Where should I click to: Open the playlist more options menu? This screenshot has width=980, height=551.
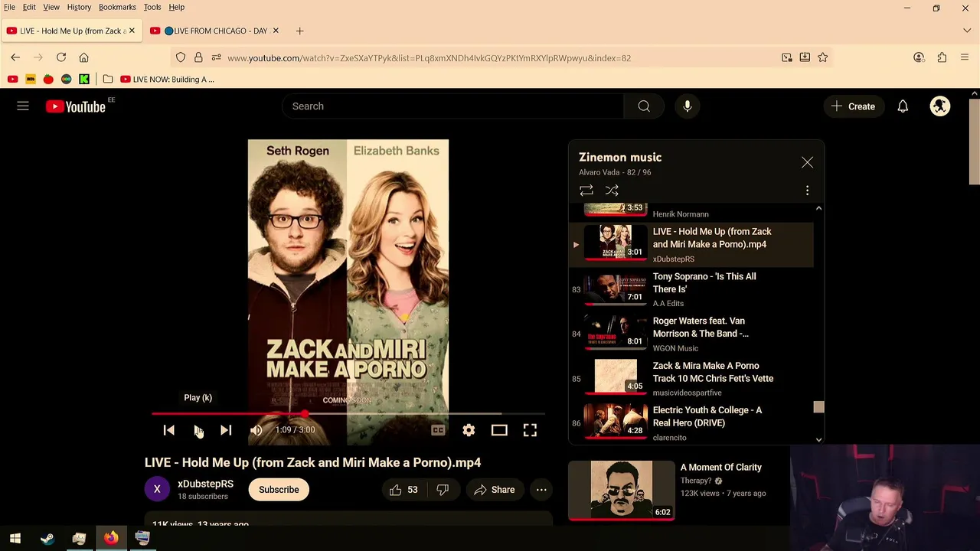807,191
